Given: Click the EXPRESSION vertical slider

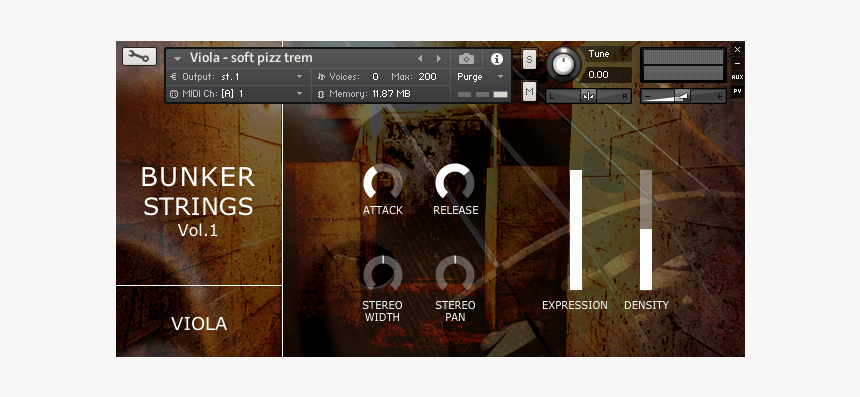Looking at the screenshot, I should (576, 230).
